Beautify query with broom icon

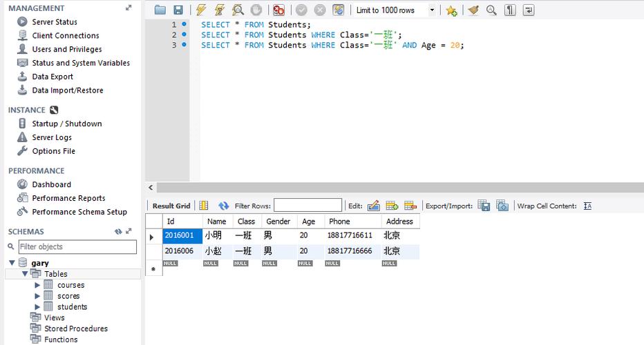point(473,10)
